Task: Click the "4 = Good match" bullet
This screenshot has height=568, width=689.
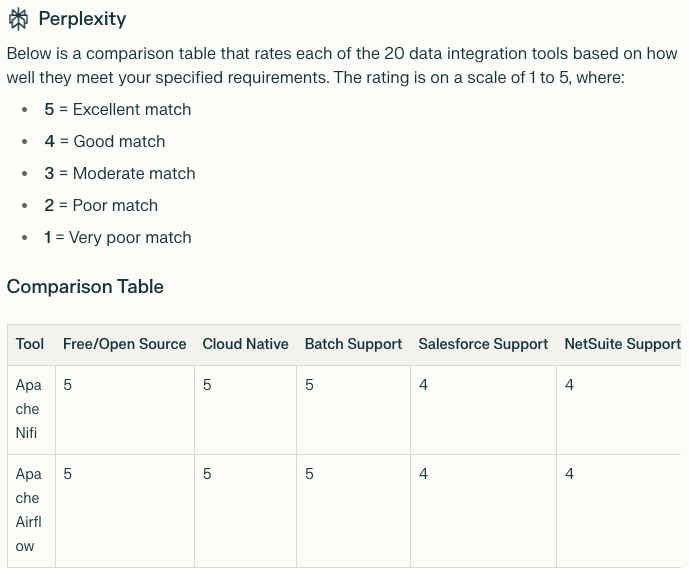Action: point(104,141)
